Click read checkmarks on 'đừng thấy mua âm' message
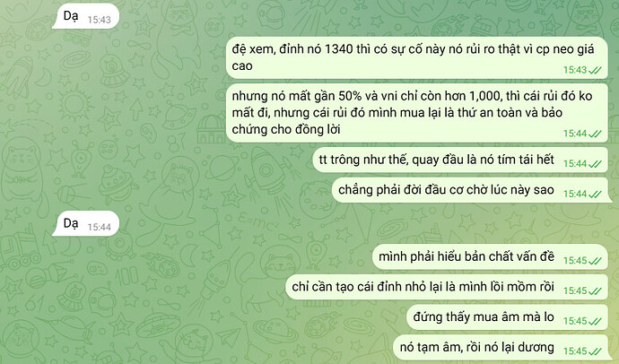 (595, 321)
